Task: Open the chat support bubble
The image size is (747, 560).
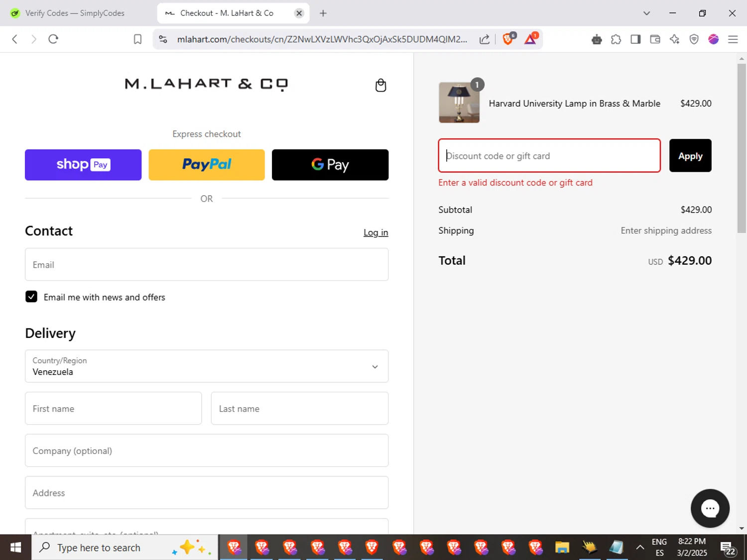Action: tap(710, 508)
